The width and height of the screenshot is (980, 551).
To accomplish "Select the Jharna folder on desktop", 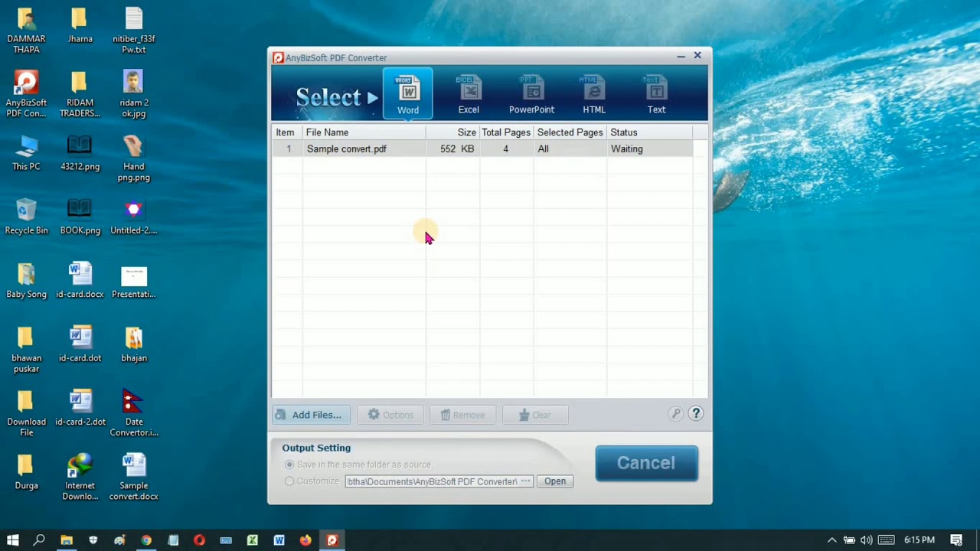I will pyautogui.click(x=80, y=26).
